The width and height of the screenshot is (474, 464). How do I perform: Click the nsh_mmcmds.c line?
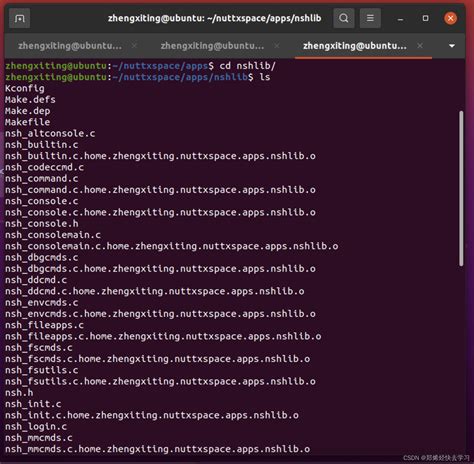point(39,438)
